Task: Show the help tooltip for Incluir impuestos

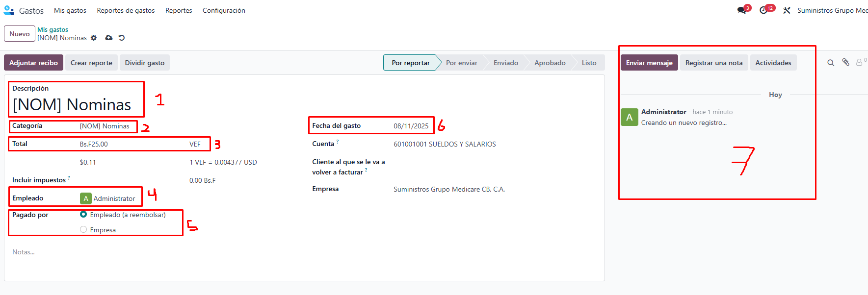Action: click(x=69, y=178)
